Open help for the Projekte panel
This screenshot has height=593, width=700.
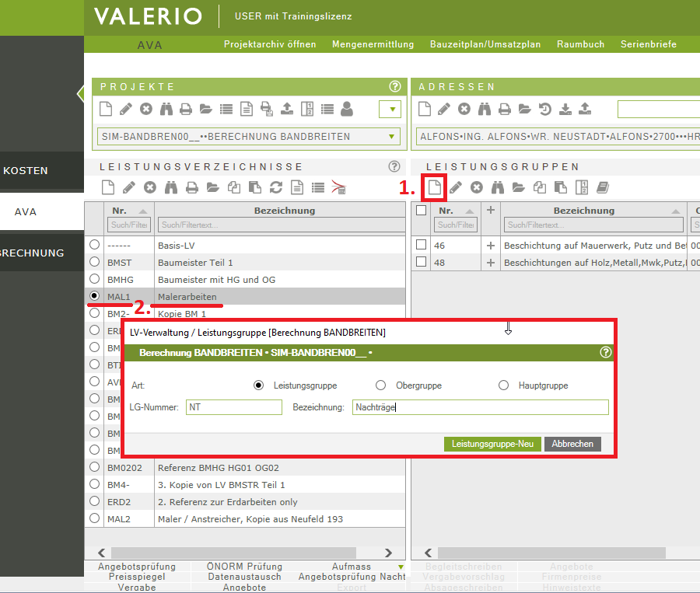point(394,86)
